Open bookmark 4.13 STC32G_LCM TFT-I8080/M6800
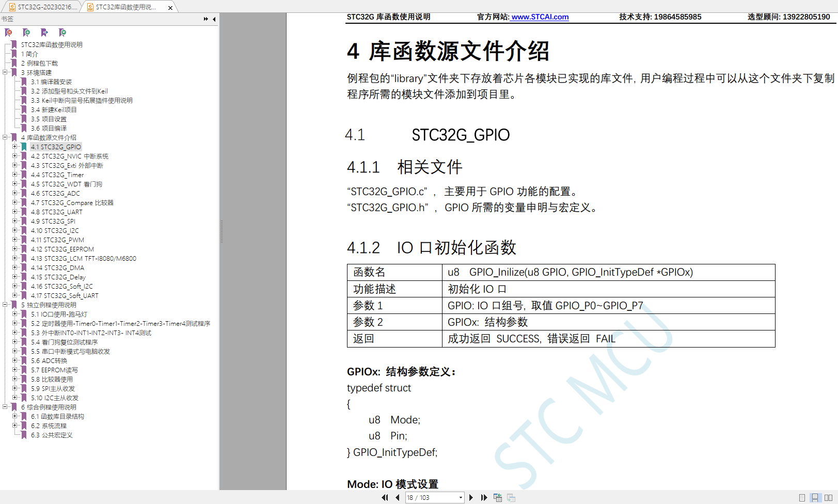The width and height of the screenshot is (838, 504). coord(84,258)
